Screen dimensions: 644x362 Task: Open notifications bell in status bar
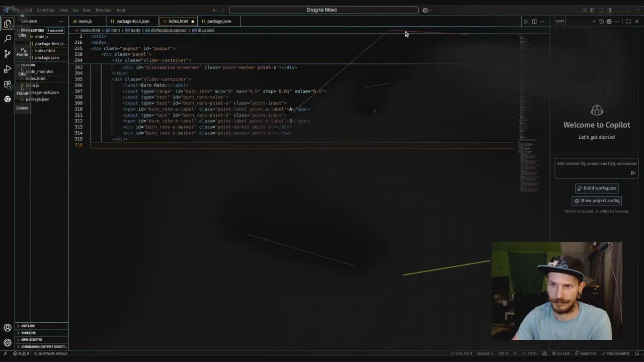pyautogui.click(x=637, y=354)
